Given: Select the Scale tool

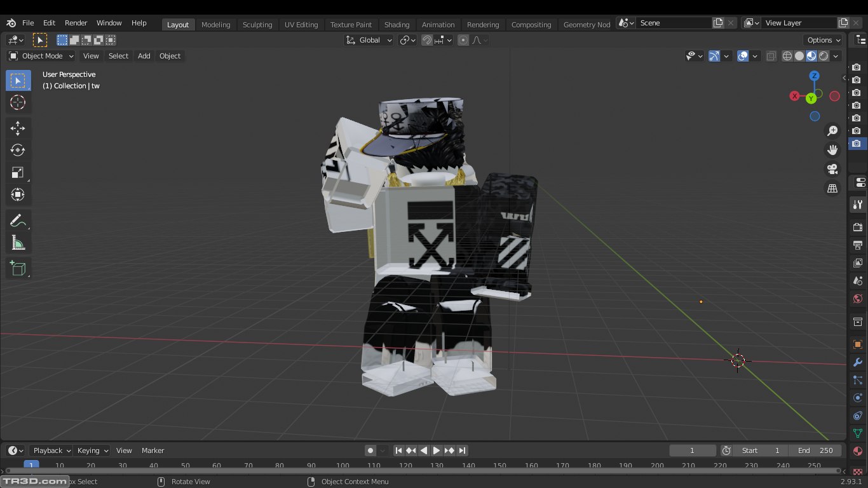Looking at the screenshot, I should click(x=18, y=172).
